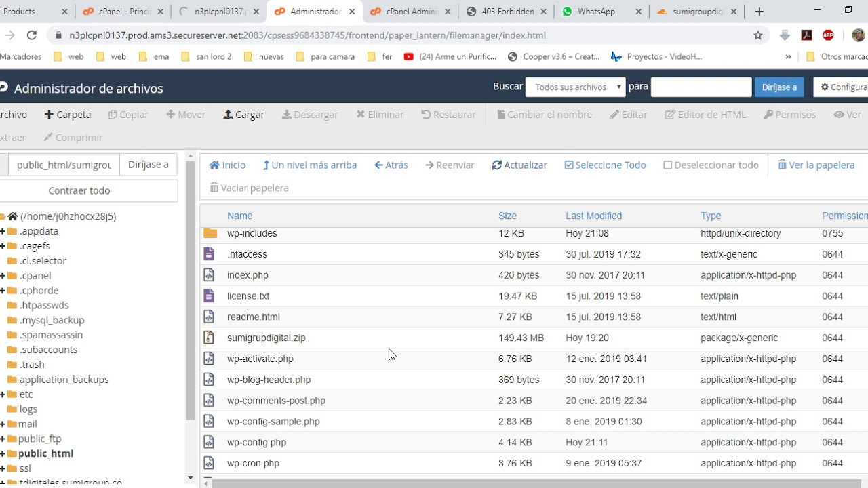Click the Diríjase a search button
868x488 pixels.
pyautogui.click(x=779, y=87)
